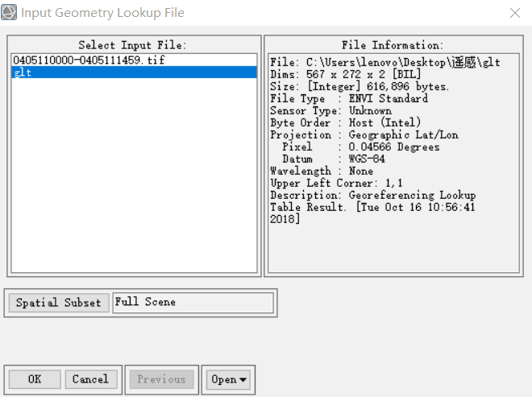Confirm the selection with OK

[x=35, y=379]
